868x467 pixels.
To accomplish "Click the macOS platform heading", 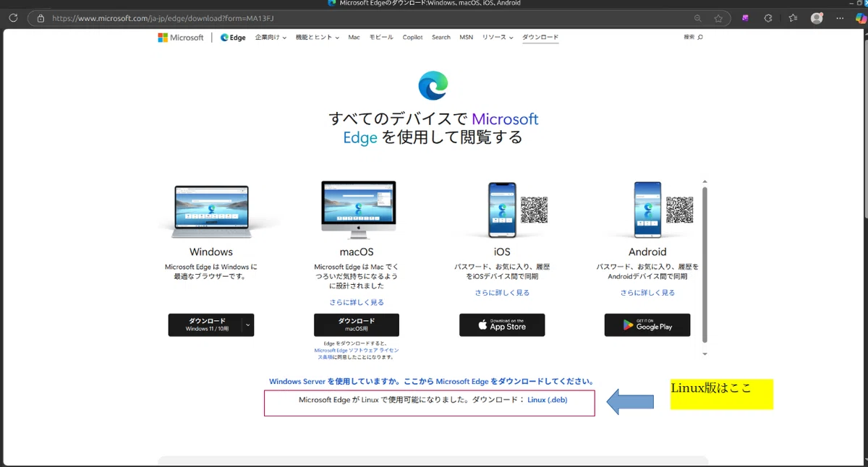I will click(357, 252).
